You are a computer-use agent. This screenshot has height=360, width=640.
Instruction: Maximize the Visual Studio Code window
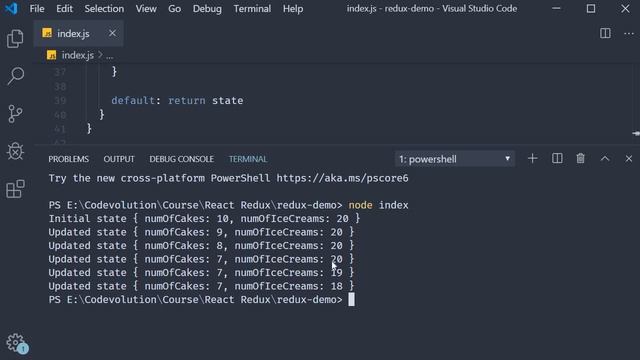coord(591,9)
